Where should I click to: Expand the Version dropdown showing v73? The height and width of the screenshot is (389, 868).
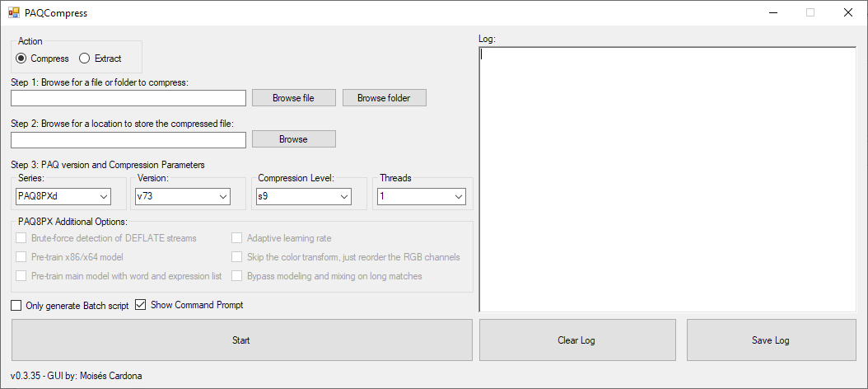point(183,196)
